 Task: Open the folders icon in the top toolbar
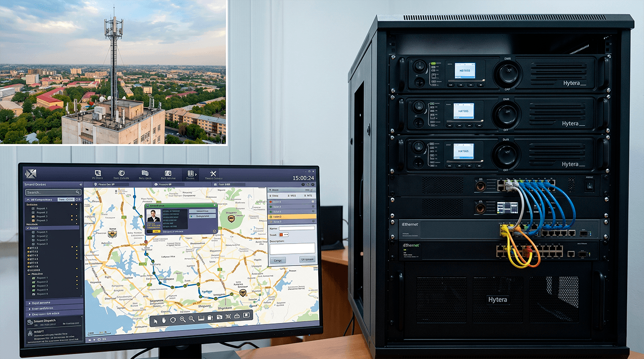pyautogui.click(x=145, y=173)
